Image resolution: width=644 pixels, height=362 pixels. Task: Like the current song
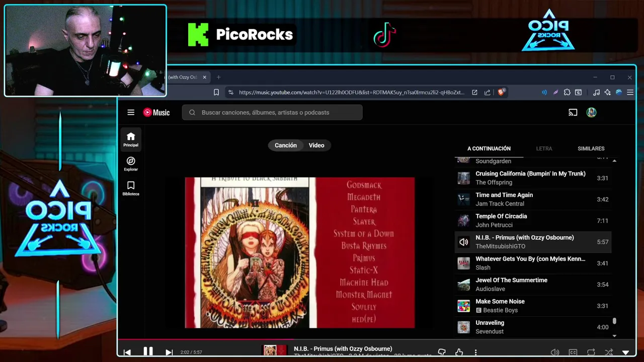(459, 352)
